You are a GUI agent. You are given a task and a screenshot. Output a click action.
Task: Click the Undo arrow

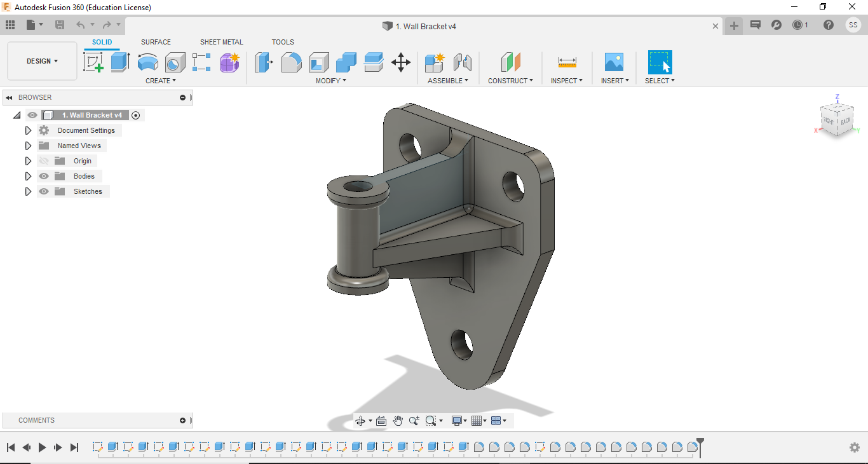81,25
